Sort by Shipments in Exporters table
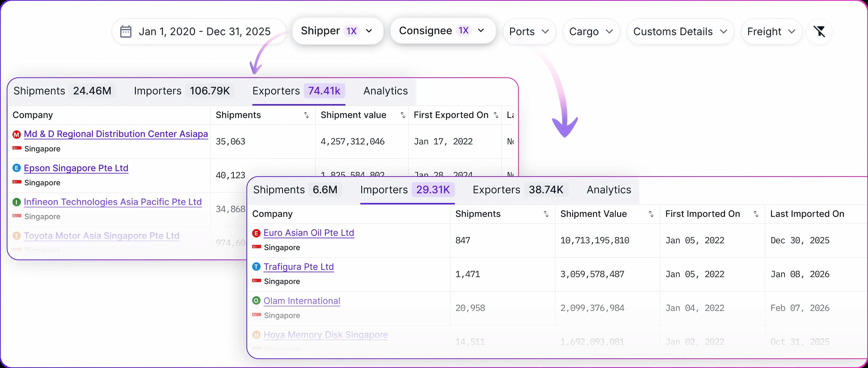The image size is (868, 368). (x=306, y=115)
